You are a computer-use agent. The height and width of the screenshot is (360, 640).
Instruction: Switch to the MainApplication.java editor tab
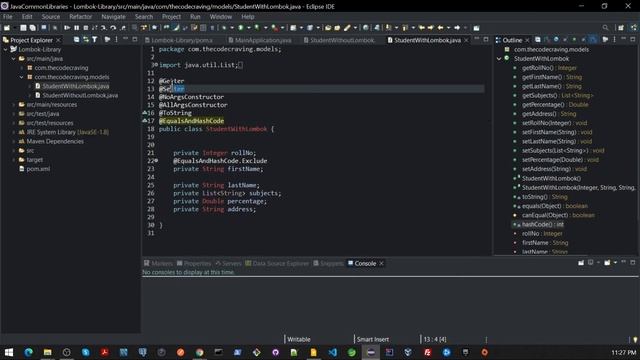click(x=260, y=40)
